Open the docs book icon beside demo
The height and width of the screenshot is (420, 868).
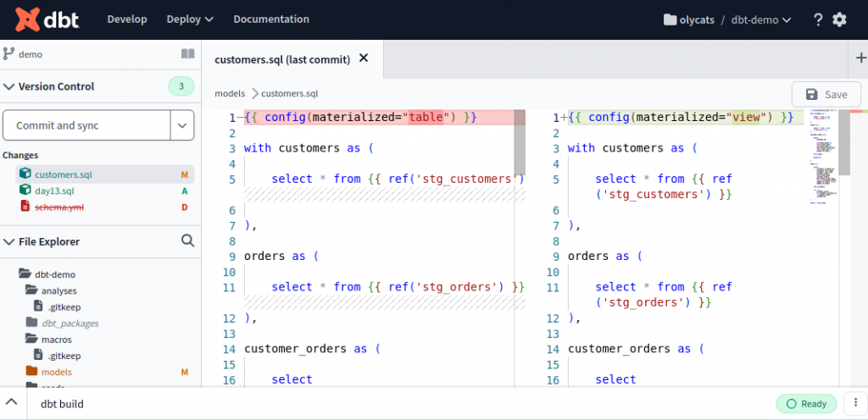point(187,54)
